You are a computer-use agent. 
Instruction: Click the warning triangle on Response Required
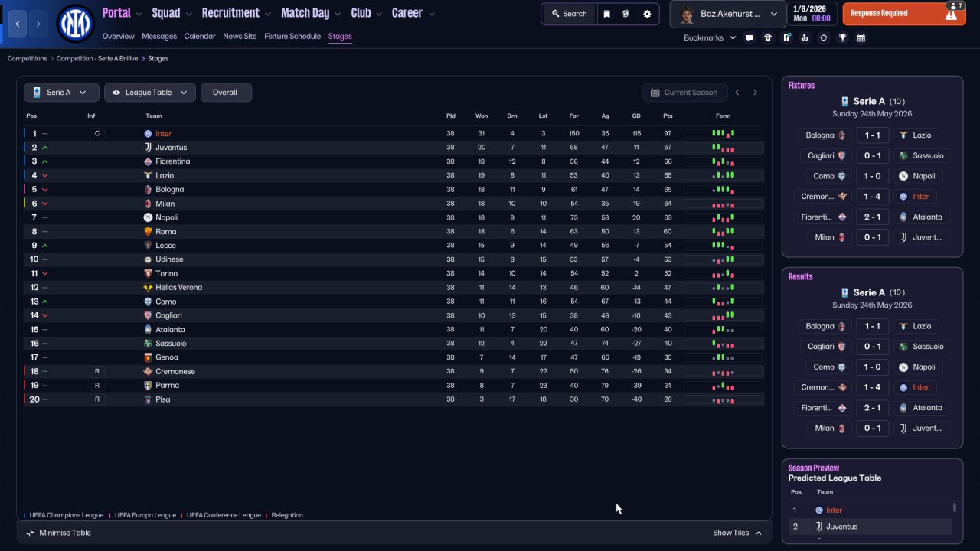coord(952,15)
